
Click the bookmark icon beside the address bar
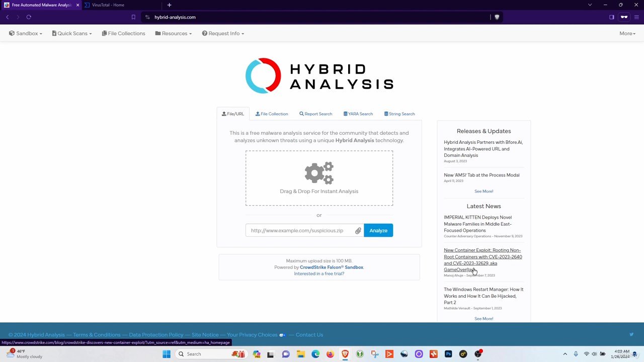133,17
